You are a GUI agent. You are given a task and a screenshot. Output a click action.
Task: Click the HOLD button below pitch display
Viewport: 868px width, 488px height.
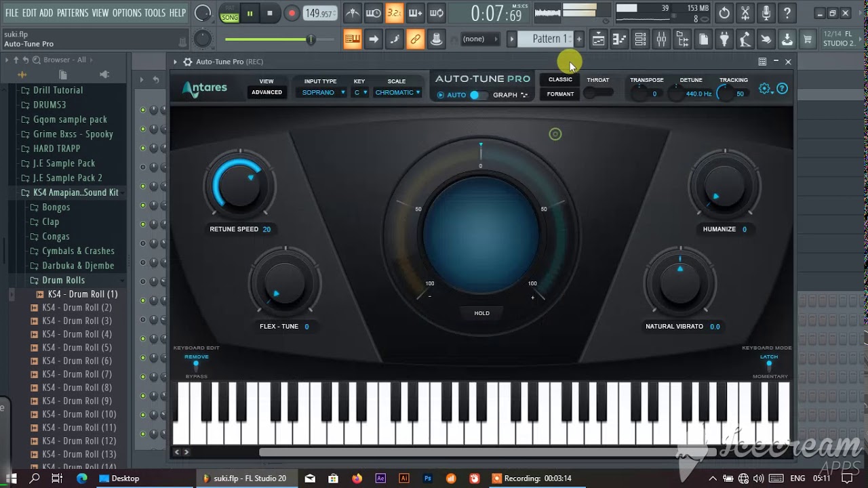(x=481, y=313)
